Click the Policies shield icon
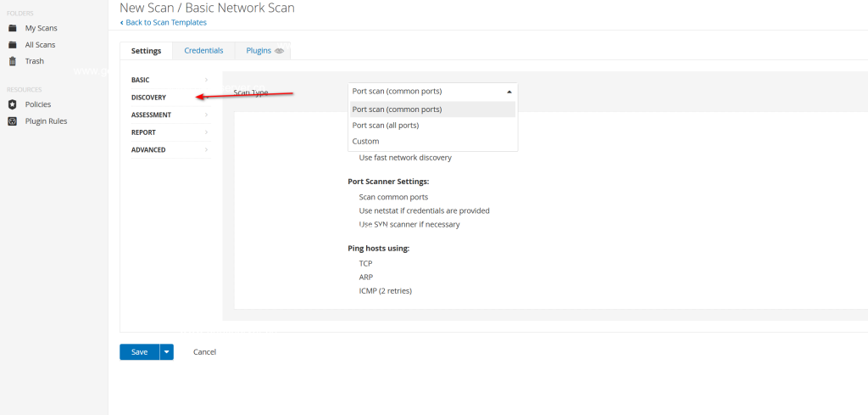The height and width of the screenshot is (415, 868). 13,104
